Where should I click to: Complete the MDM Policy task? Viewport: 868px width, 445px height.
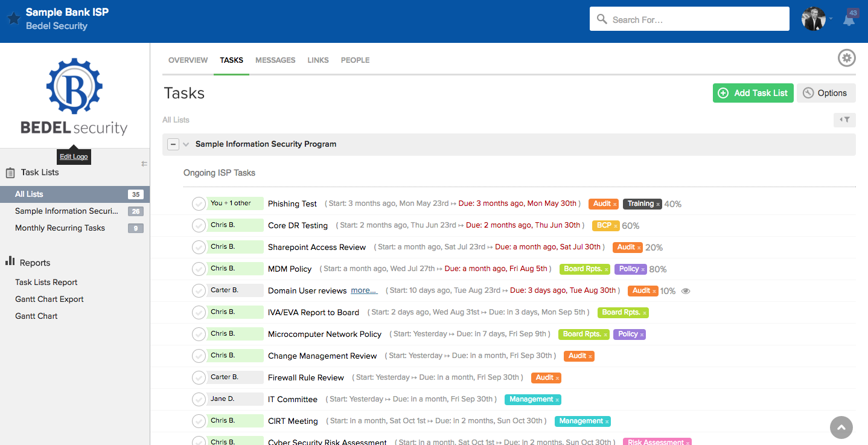(x=199, y=269)
